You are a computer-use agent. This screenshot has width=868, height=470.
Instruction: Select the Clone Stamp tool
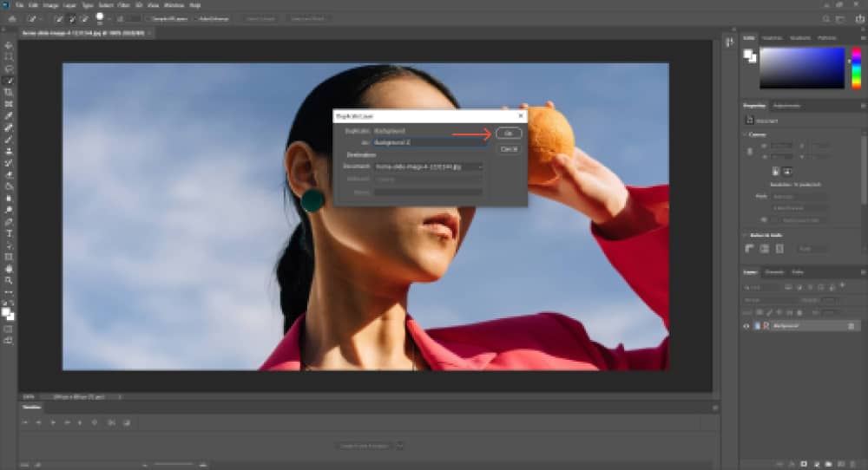pos(9,151)
